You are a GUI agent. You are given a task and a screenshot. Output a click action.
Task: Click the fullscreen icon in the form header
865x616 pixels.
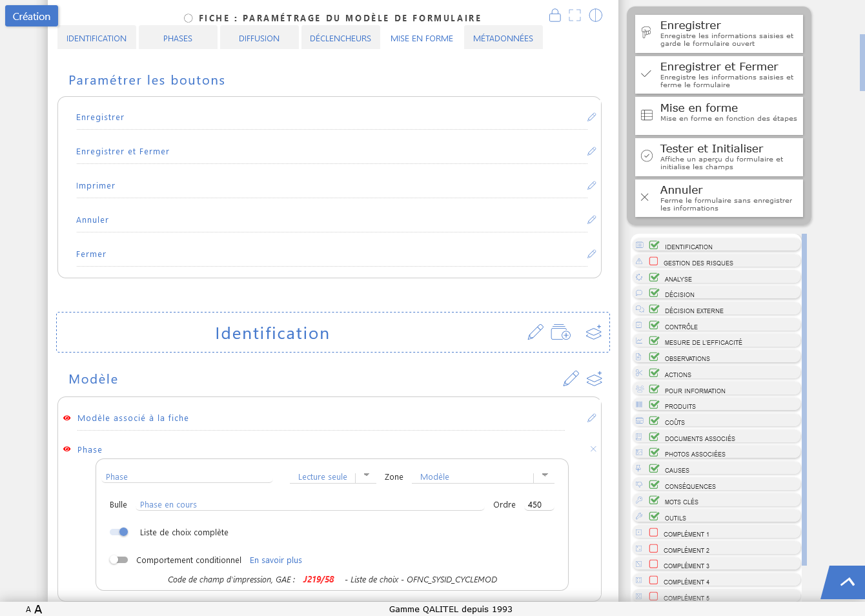[x=575, y=15]
